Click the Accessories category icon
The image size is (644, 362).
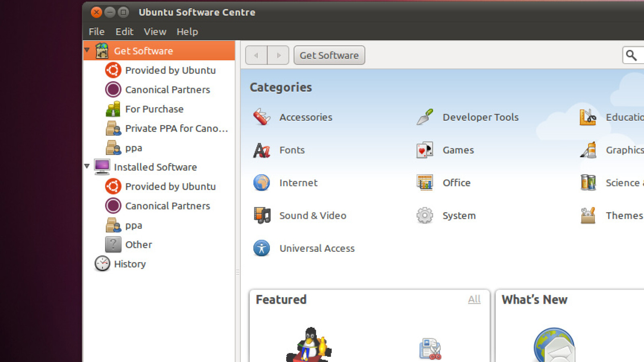coord(262,117)
